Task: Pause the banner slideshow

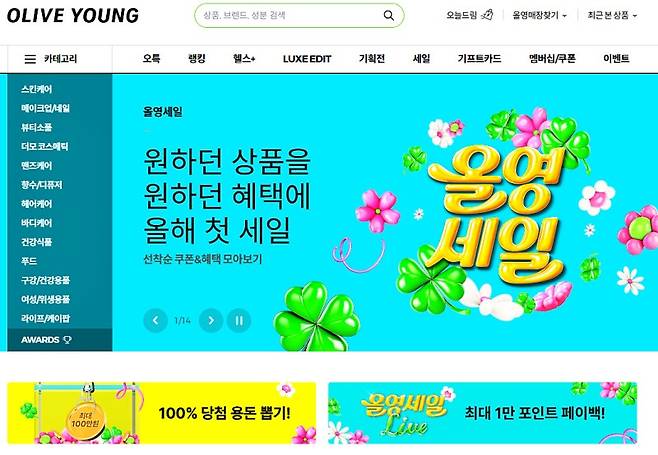Action: point(239,321)
